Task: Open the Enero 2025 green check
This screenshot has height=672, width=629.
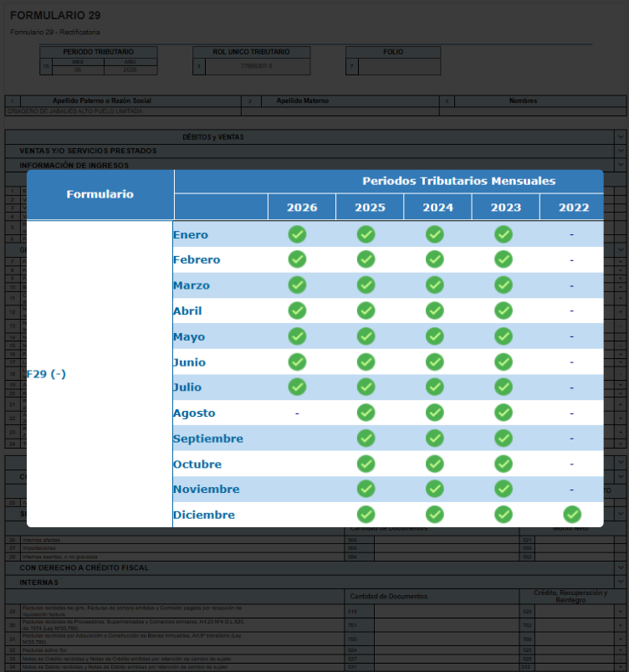Action: (x=366, y=234)
